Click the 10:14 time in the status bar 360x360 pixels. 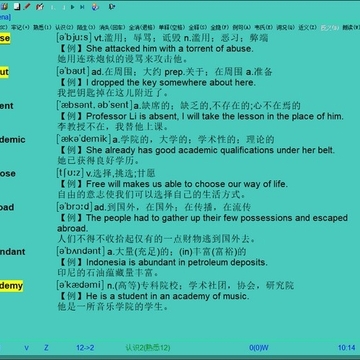(347, 348)
